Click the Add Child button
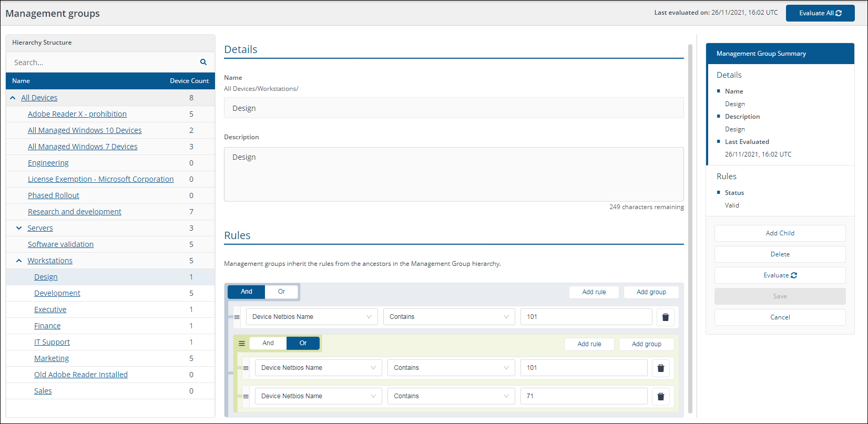Image resolution: width=868 pixels, height=424 pixels. click(x=780, y=233)
